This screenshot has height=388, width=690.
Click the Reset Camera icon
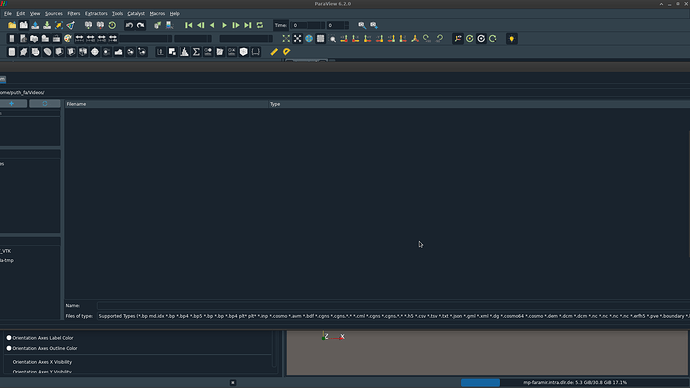pos(286,39)
